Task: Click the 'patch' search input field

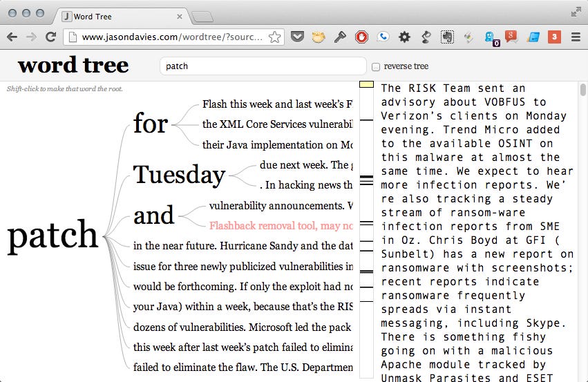Action: (263, 66)
